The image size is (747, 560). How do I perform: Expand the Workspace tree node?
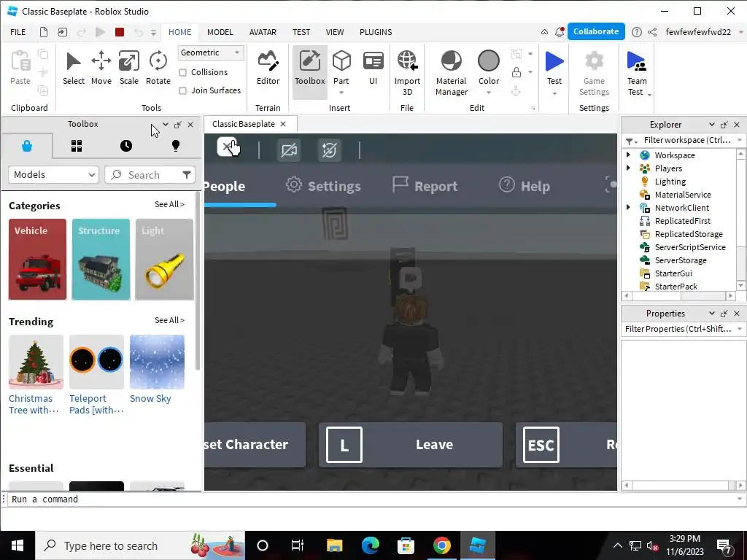click(x=628, y=155)
